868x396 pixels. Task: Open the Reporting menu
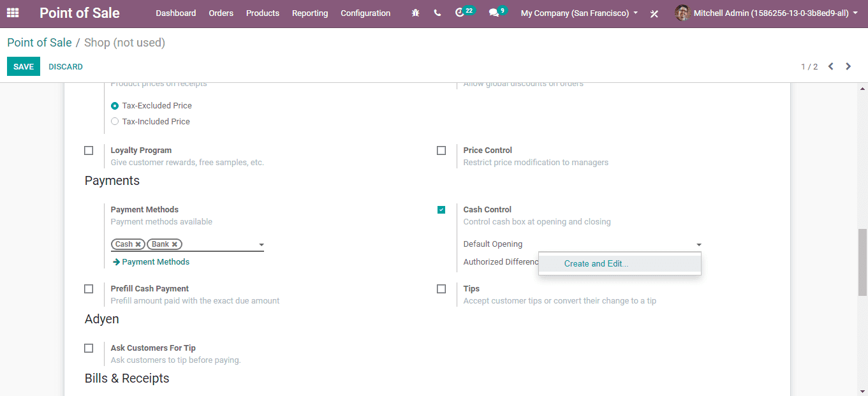[x=310, y=13]
